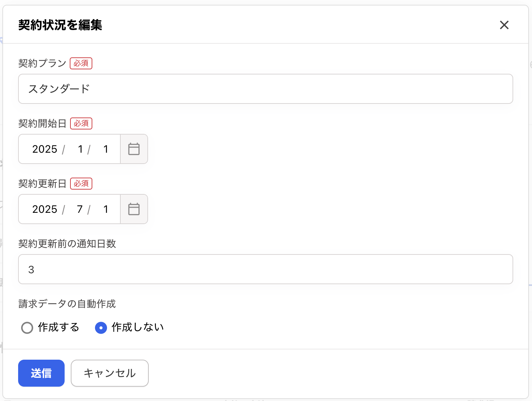Select the day segment in 契約開始日
The height and width of the screenshot is (401, 532).
[x=106, y=149]
